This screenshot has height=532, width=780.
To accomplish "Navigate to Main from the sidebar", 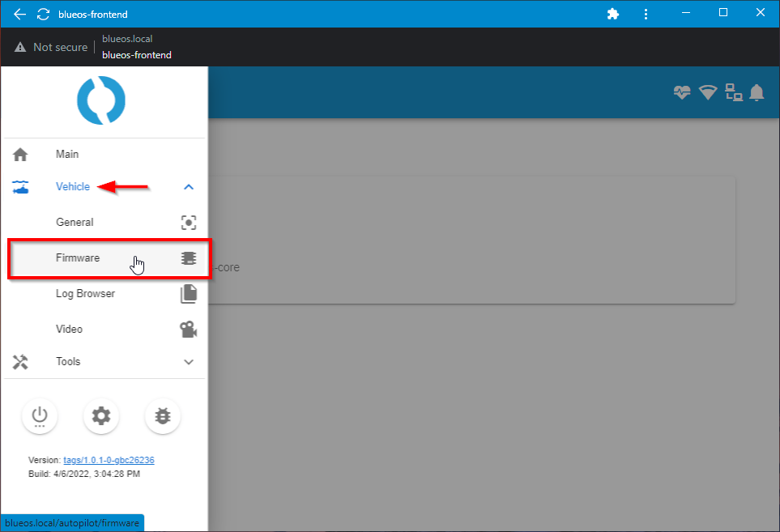I will pyautogui.click(x=66, y=154).
